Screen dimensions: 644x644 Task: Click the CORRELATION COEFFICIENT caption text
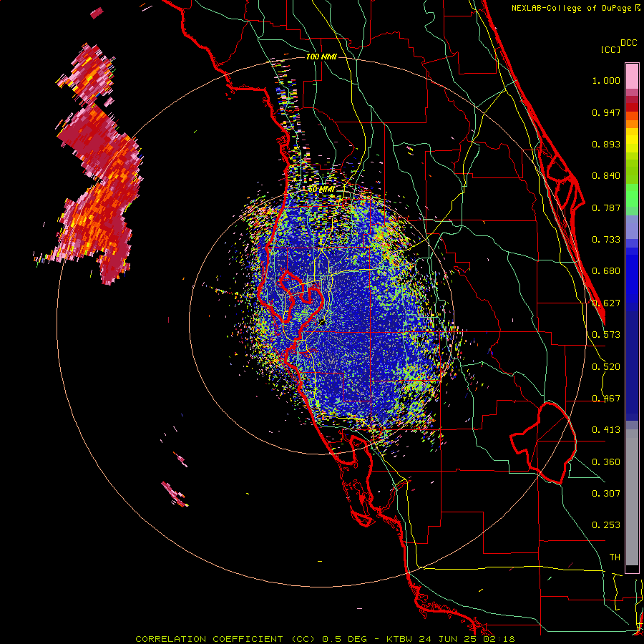[x=209, y=639]
